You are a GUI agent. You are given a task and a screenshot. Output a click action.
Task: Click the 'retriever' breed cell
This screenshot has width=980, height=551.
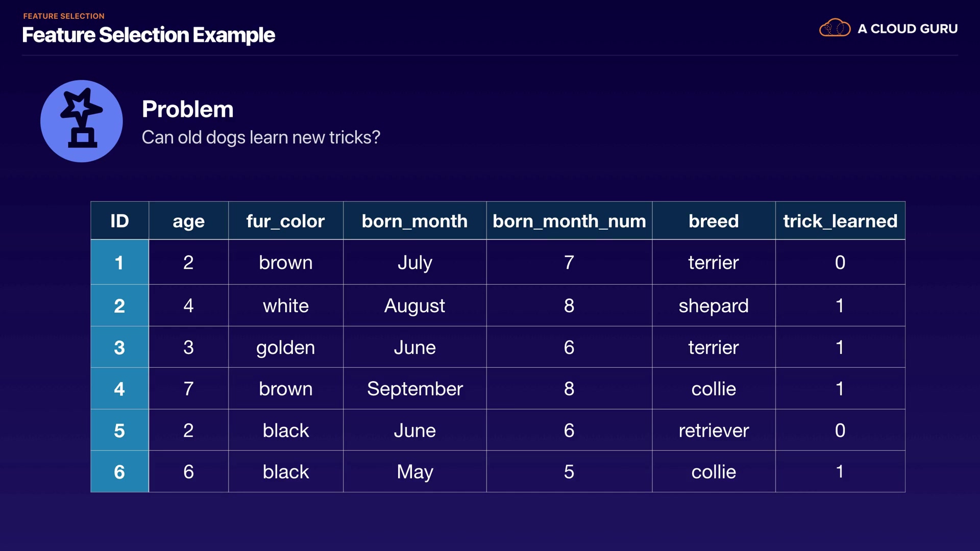click(x=714, y=431)
